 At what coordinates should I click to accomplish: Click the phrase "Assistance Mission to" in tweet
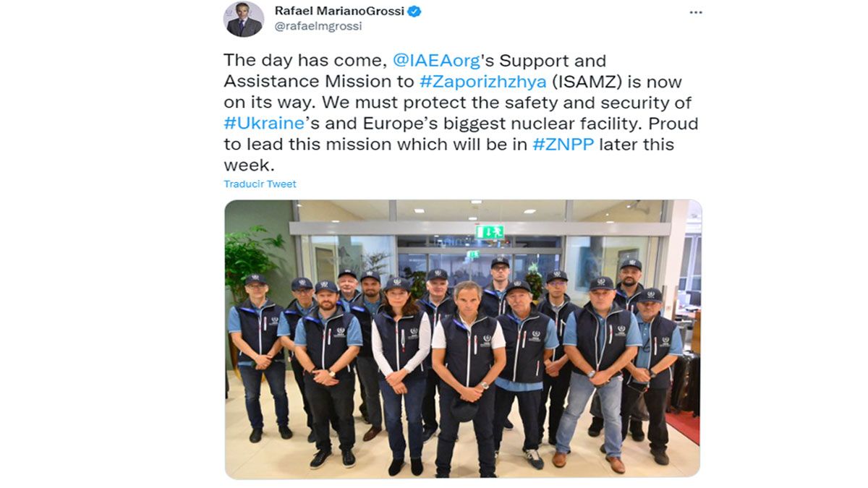click(x=319, y=81)
